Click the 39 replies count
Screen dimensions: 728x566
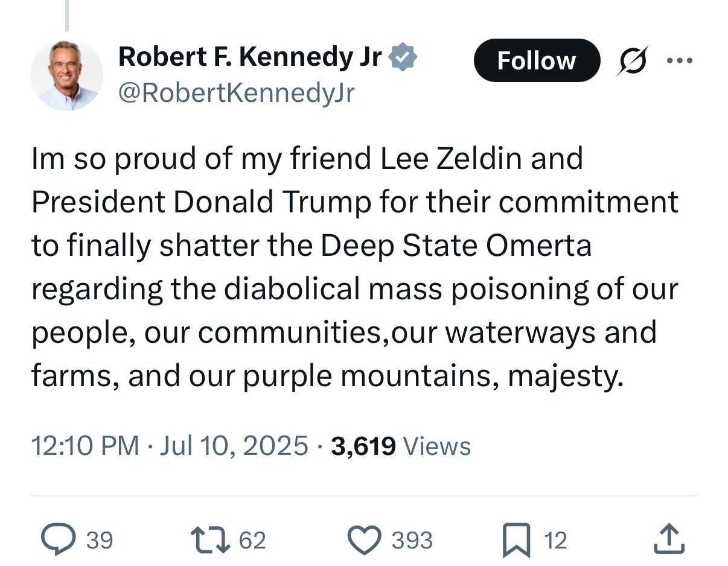(99, 539)
